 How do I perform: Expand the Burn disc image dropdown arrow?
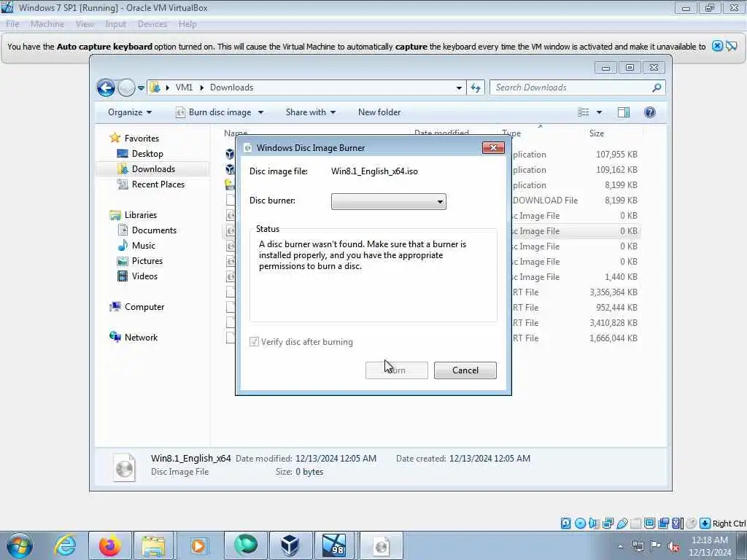coord(260,113)
